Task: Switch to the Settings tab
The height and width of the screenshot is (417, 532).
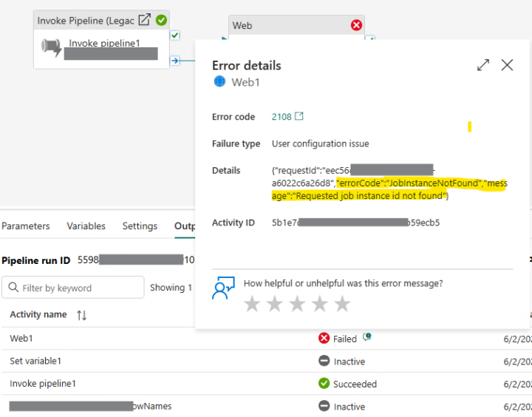Action: 140,226
